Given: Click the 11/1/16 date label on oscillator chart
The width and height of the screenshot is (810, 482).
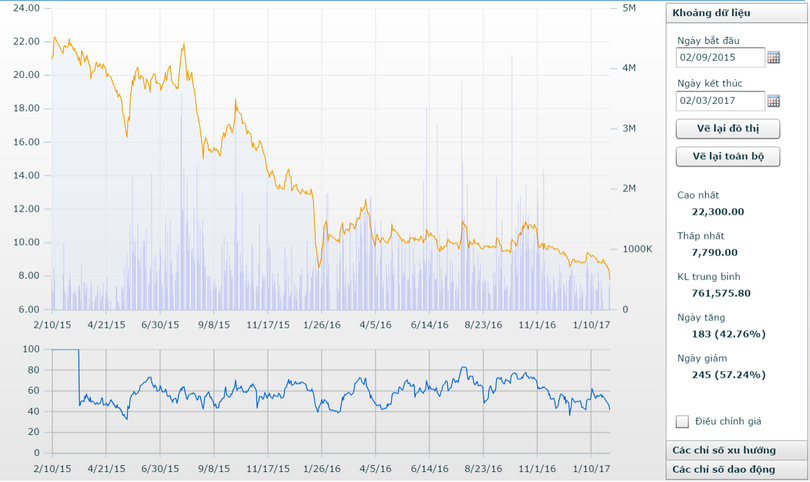Looking at the screenshot, I should tap(537, 466).
